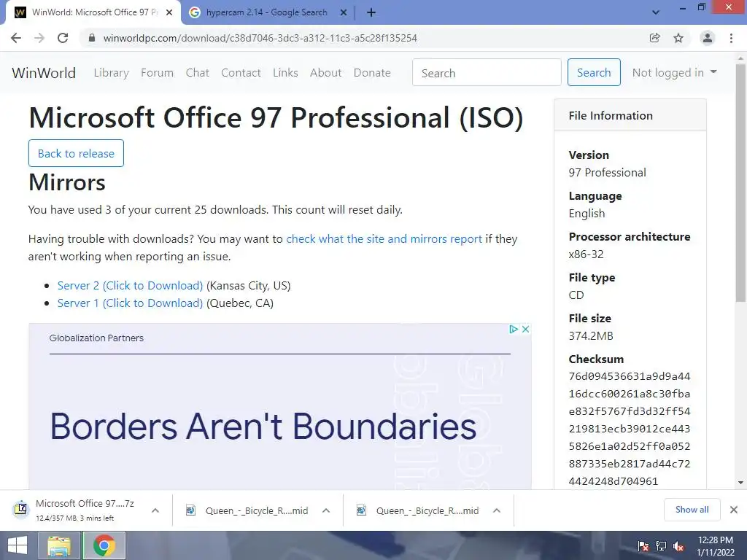Open the Links nav item
The height and width of the screenshot is (560, 747).
tap(285, 73)
